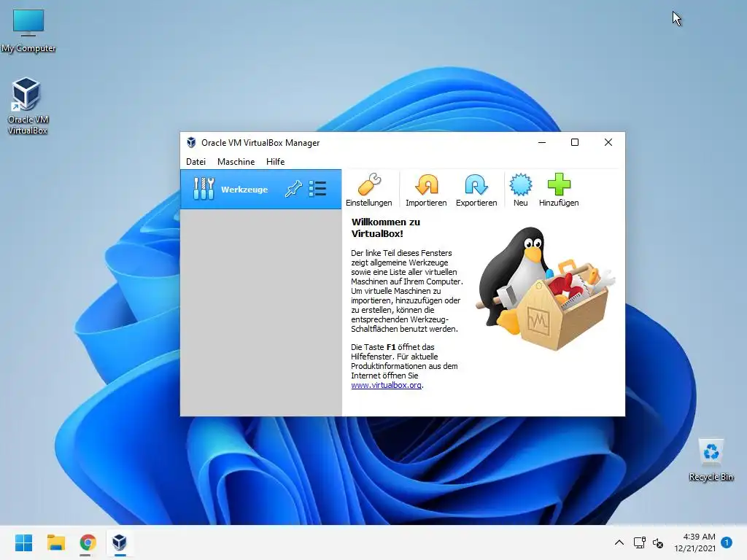Image resolution: width=747 pixels, height=560 pixels.
Task: Create a new VM with Neu icon
Action: coord(520,190)
